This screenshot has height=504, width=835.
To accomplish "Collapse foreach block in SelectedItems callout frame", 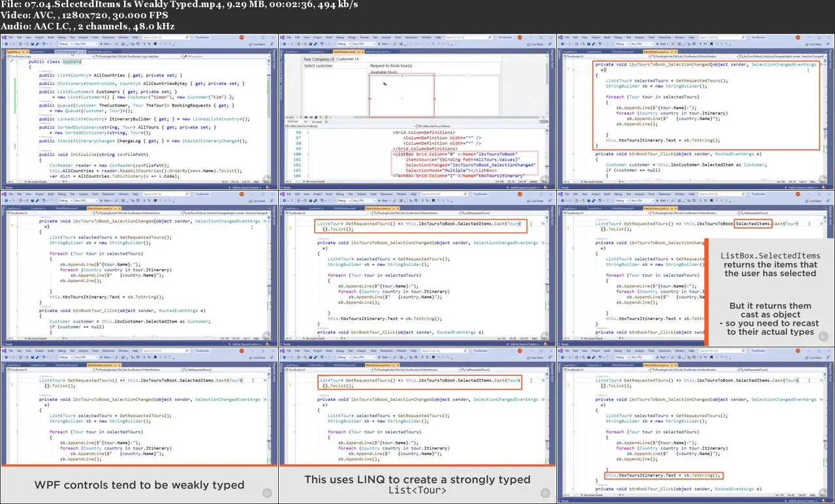I will tap(573, 275).
